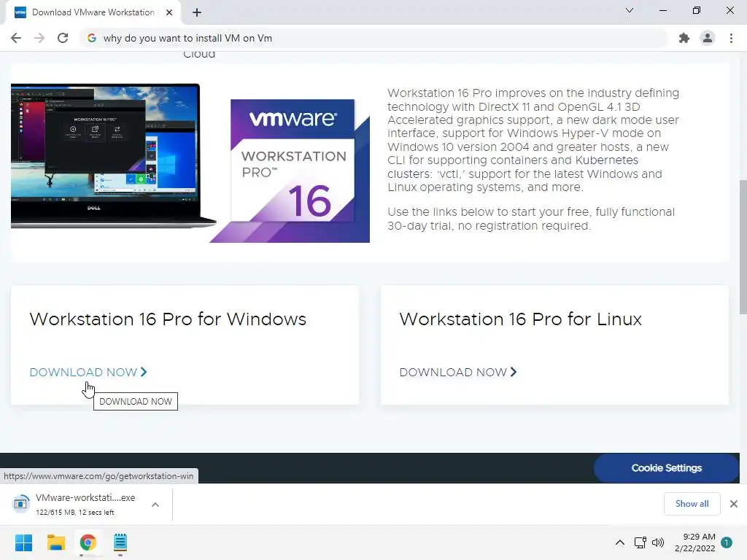Select the Download VMware Workstation tab
Image resolution: width=747 pixels, height=560 pixels.
(93, 12)
